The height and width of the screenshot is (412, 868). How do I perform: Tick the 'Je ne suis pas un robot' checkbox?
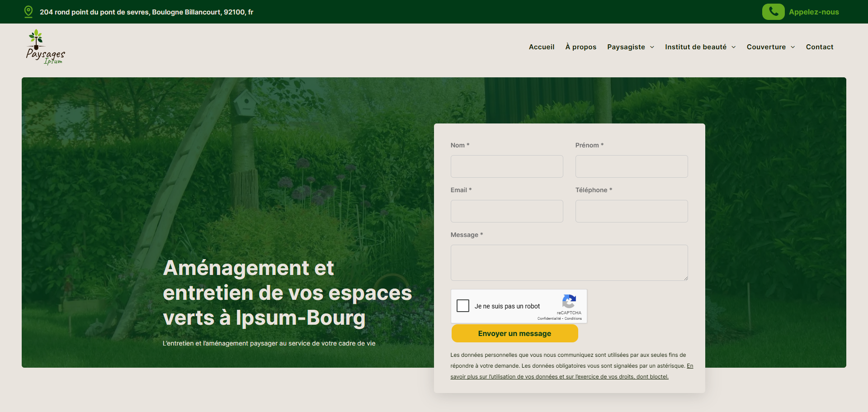pyautogui.click(x=463, y=306)
